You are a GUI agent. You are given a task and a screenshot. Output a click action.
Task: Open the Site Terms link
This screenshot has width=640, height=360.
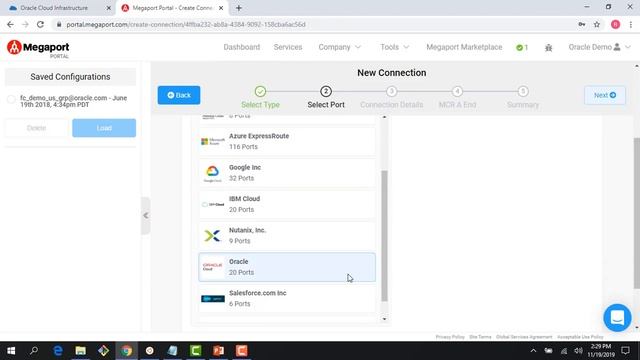click(480, 337)
